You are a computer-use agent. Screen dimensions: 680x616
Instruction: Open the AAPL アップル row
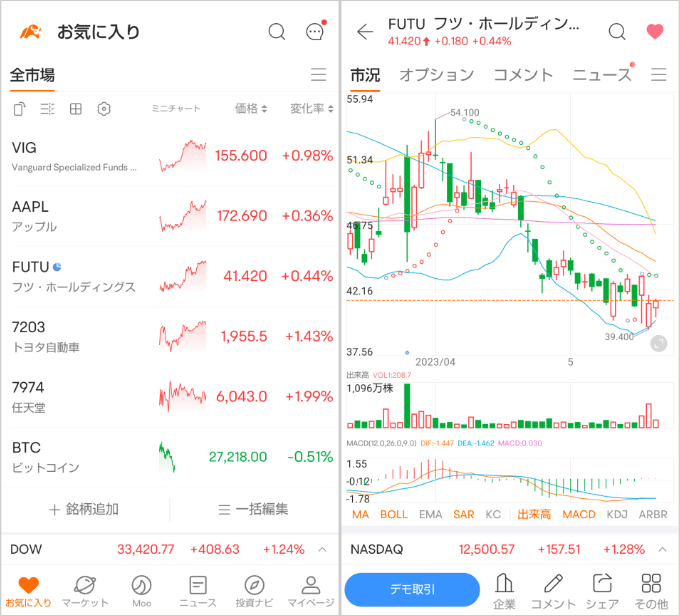(170, 216)
